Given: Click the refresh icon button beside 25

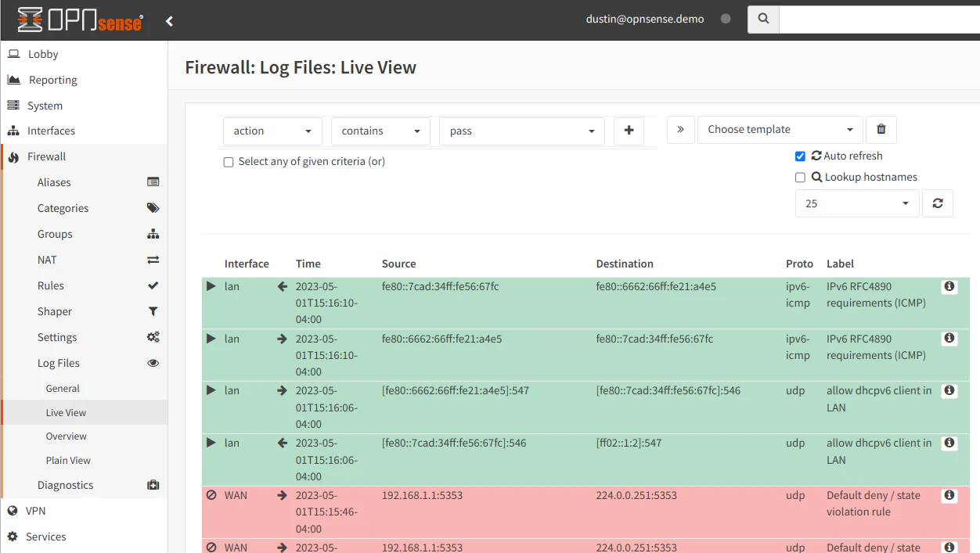Looking at the screenshot, I should pyautogui.click(x=937, y=203).
